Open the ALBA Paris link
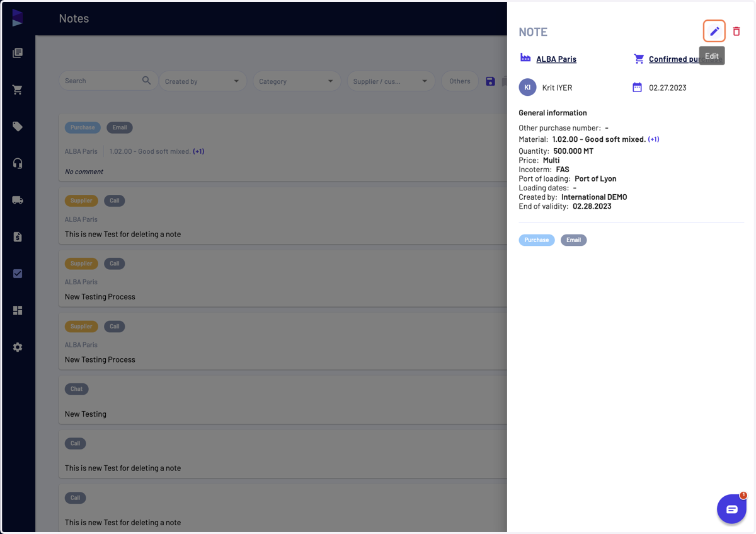This screenshot has height=534, width=756. [556, 59]
